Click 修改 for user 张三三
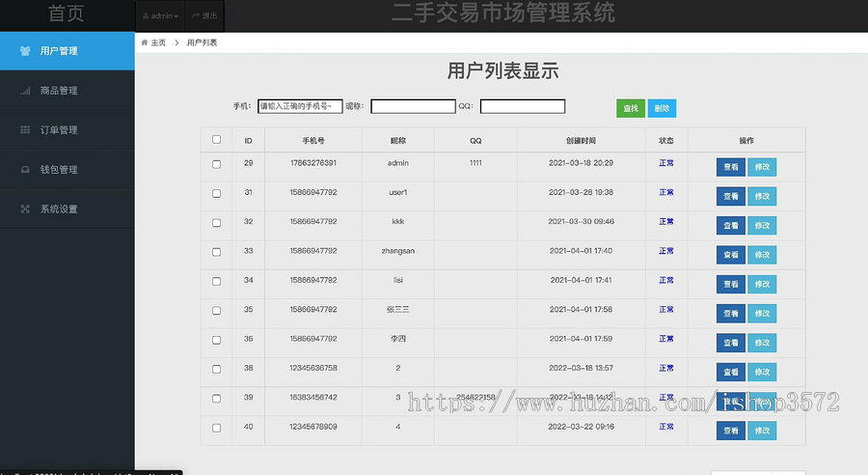 [762, 313]
